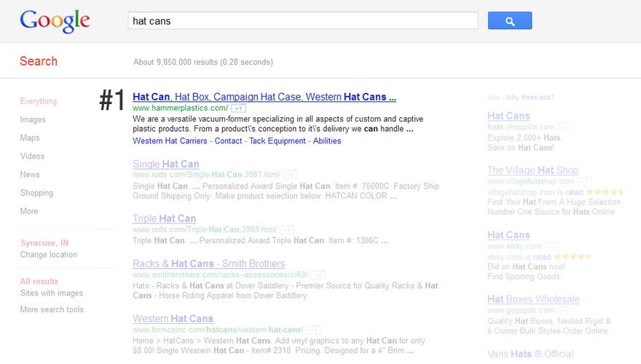Screen dimensions: 641x364
Task: Open Single Hat Can result
Action: click(166, 164)
